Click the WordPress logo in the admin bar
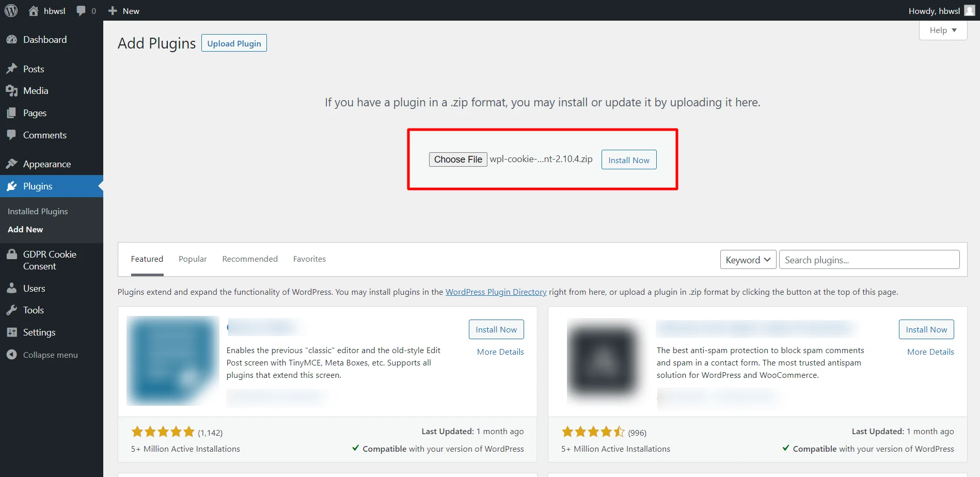The image size is (980, 477). 11,10
